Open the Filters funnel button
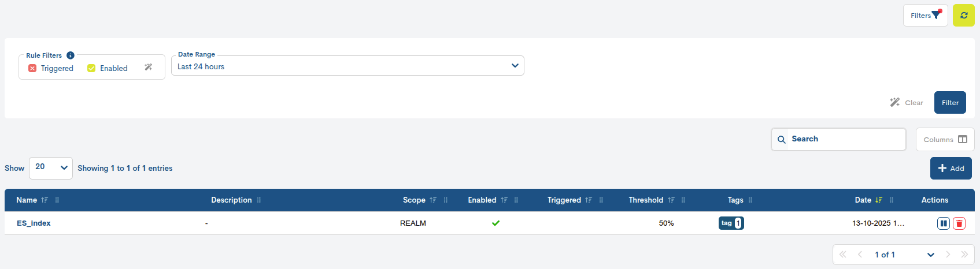 click(925, 16)
